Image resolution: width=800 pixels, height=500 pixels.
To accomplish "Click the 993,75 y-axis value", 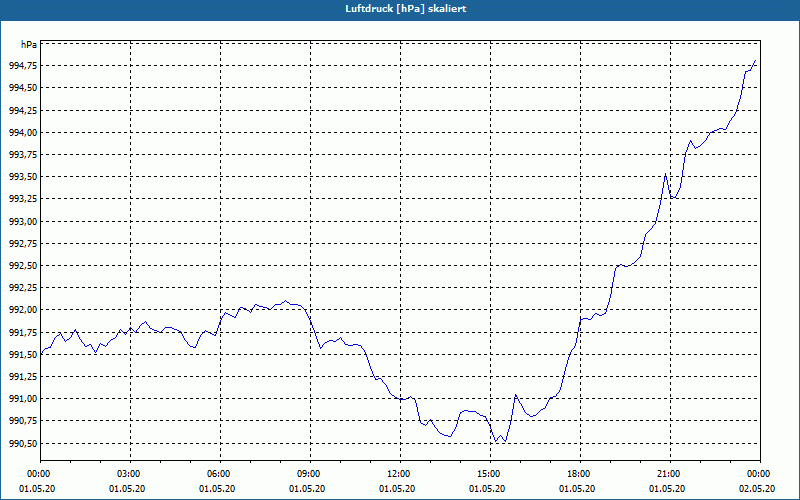I will pyautogui.click(x=23, y=155).
